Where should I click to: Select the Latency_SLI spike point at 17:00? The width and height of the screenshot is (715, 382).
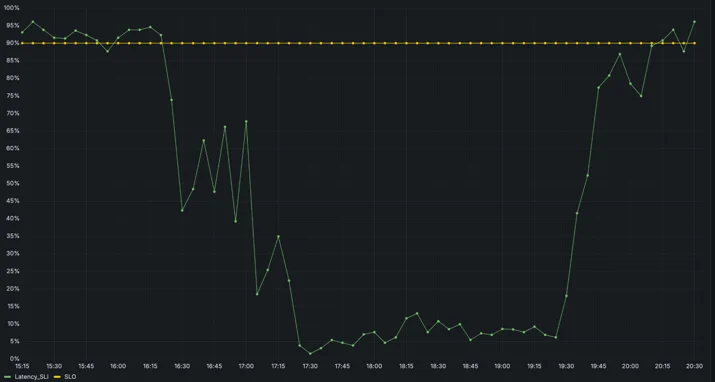[246, 121]
